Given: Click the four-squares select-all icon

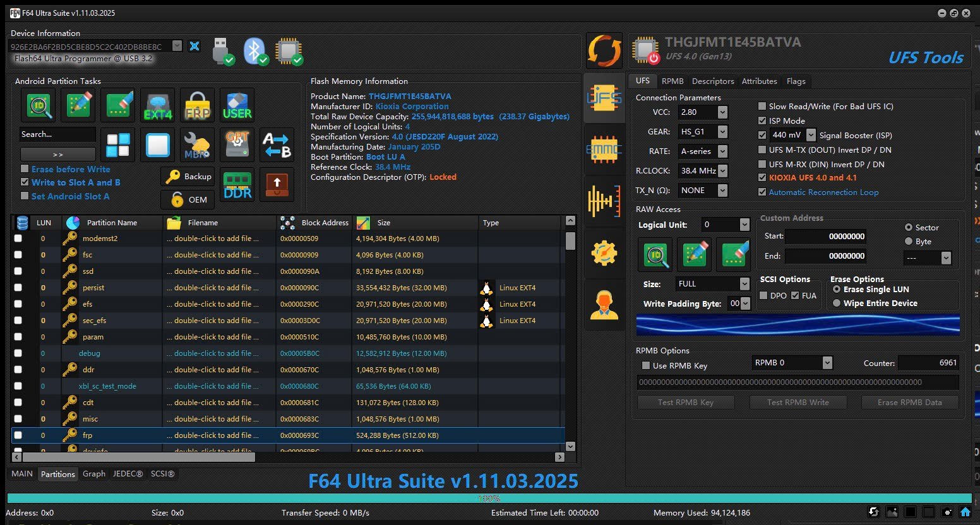Looking at the screenshot, I should (117, 145).
